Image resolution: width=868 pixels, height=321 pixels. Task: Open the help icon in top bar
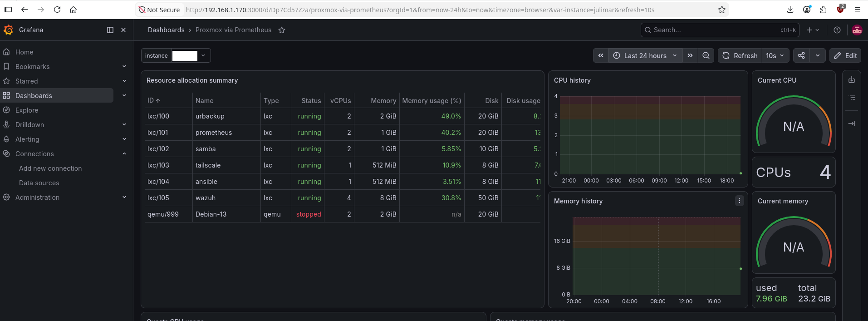pyautogui.click(x=837, y=30)
